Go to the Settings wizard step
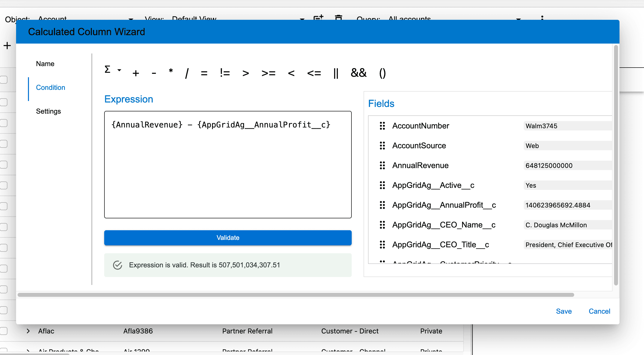Screen dimensions: 644x355 (48, 111)
